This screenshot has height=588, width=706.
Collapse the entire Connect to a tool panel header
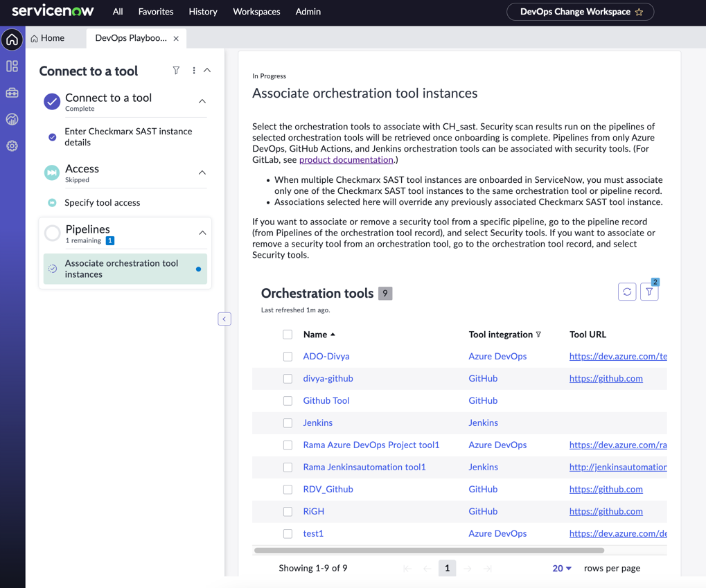(x=207, y=70)
